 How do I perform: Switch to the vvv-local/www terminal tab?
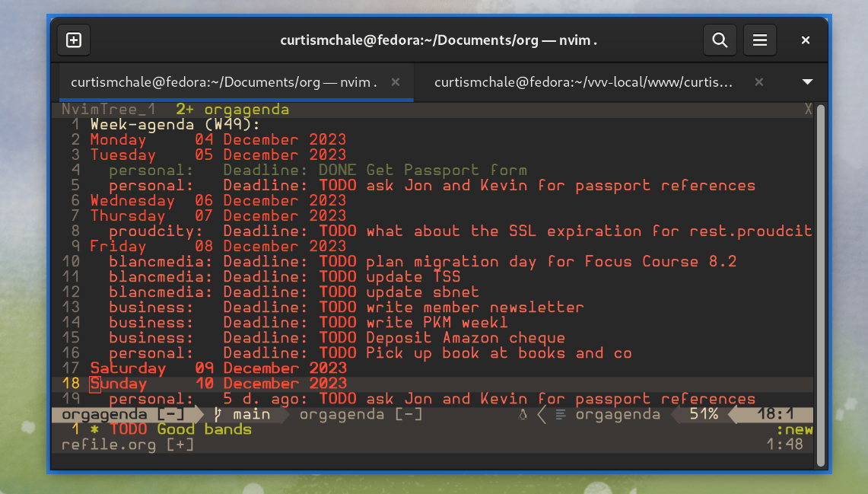tap(583, 82)
